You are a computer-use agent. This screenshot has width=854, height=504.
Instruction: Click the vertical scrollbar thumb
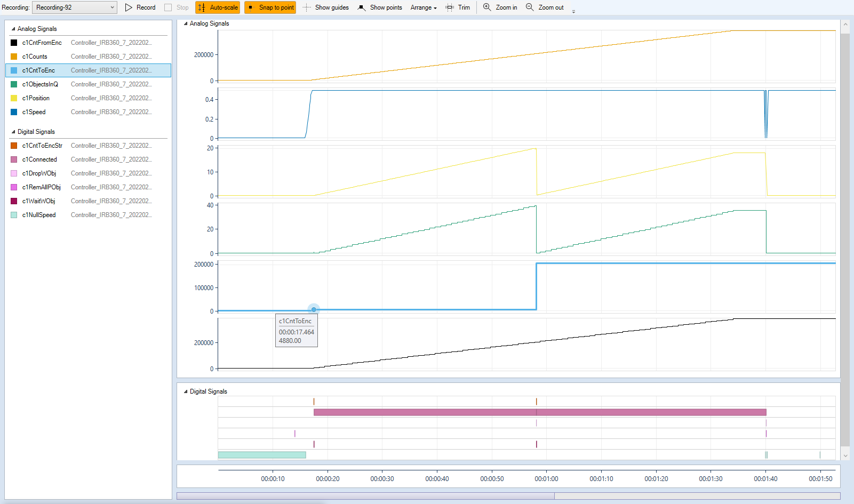[x=845, y=239]
